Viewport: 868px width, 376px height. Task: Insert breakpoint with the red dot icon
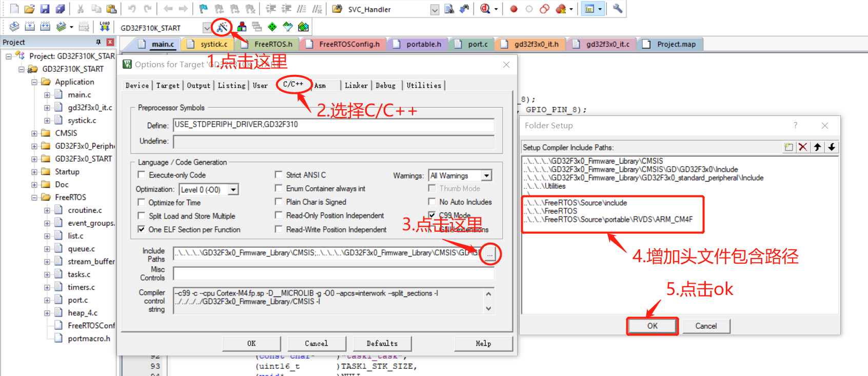tap(514, 9)
